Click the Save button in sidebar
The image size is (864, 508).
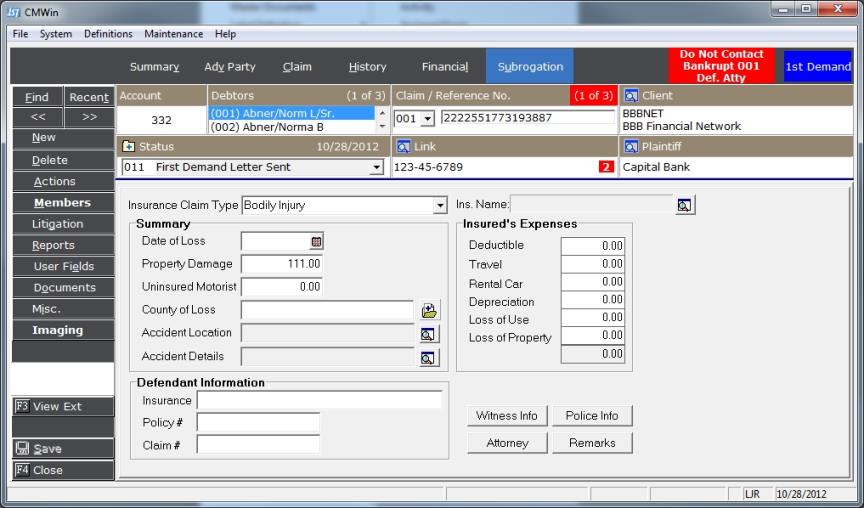coord(63,449)
